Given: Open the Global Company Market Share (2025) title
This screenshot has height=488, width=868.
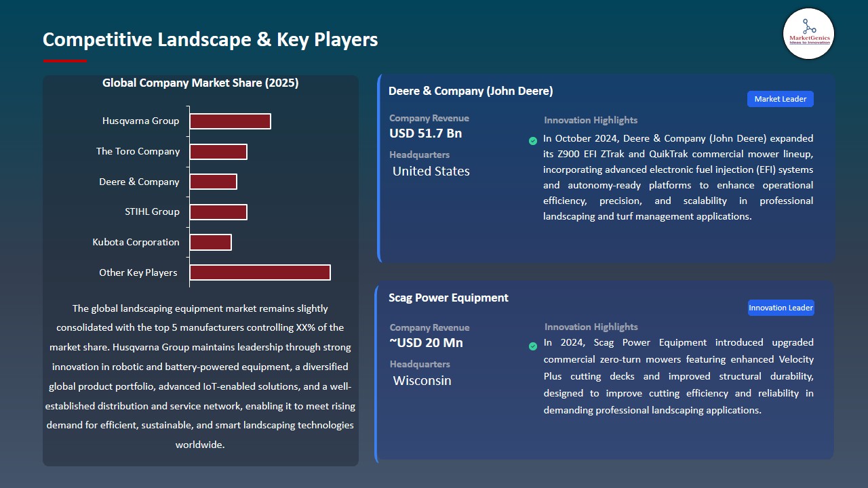Looking at the screenshot, I should click(x=200, y=83).
